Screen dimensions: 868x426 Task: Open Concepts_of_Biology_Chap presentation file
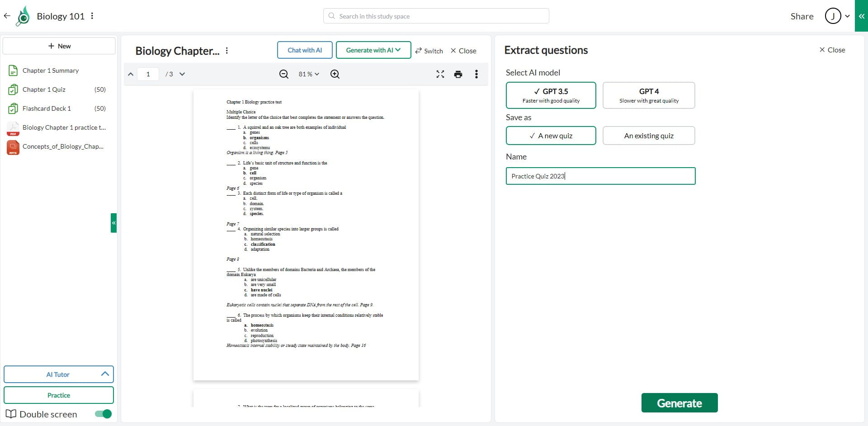tap(63, 146)
